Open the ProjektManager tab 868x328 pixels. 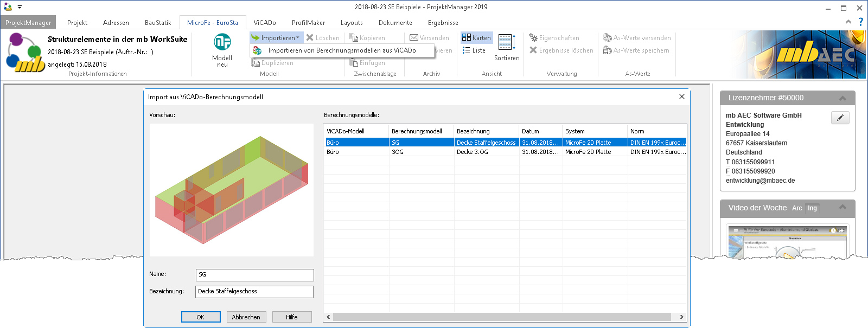[28, 23]
